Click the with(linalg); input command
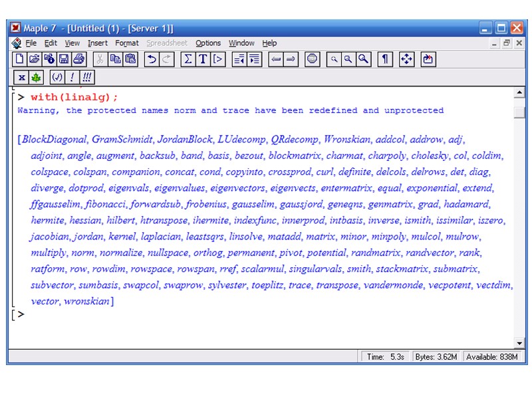The height and width of the screenshot is (399, 532). (x=74, y=97)
